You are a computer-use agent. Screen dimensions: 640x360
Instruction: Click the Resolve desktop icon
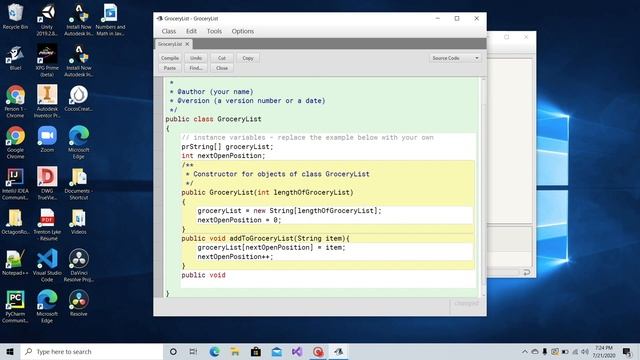click(79, 303)
